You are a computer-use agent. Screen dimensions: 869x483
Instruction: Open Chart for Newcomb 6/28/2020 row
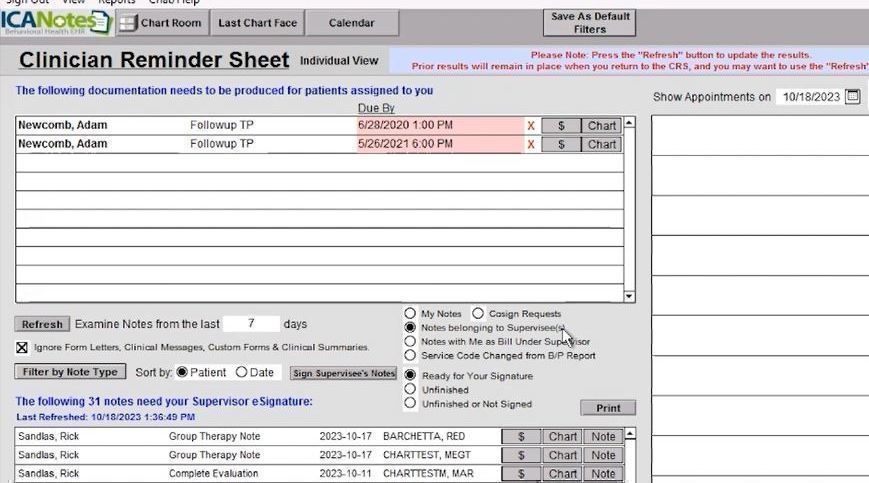click(x=601, y=126)
